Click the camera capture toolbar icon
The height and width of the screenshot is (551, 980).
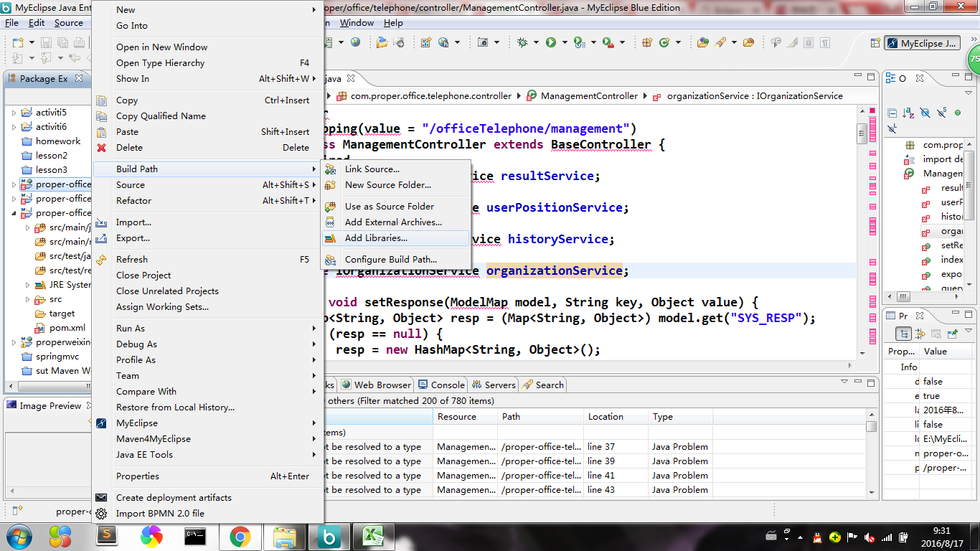pos(483,42)
